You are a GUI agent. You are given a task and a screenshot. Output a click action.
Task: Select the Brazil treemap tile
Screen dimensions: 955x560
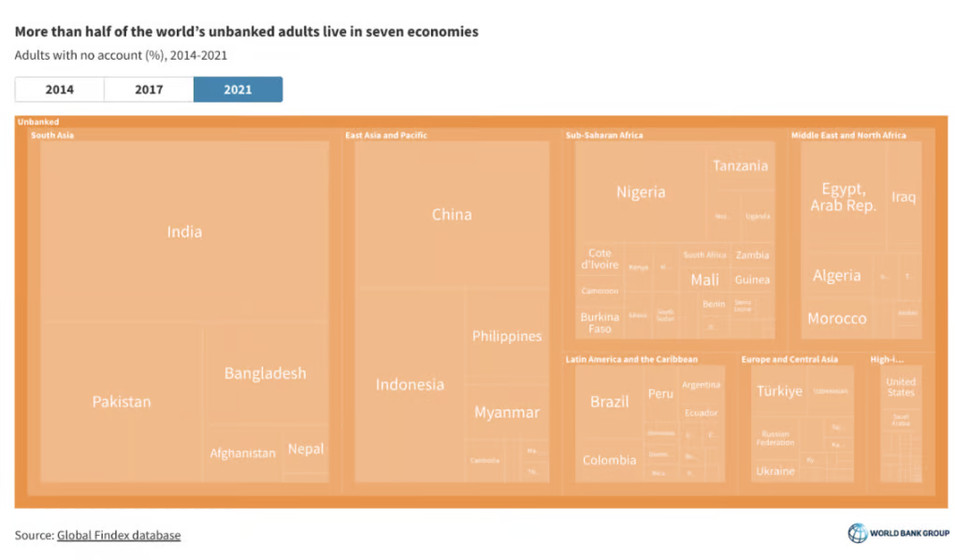pyautogui.click(x=610, y=402)
